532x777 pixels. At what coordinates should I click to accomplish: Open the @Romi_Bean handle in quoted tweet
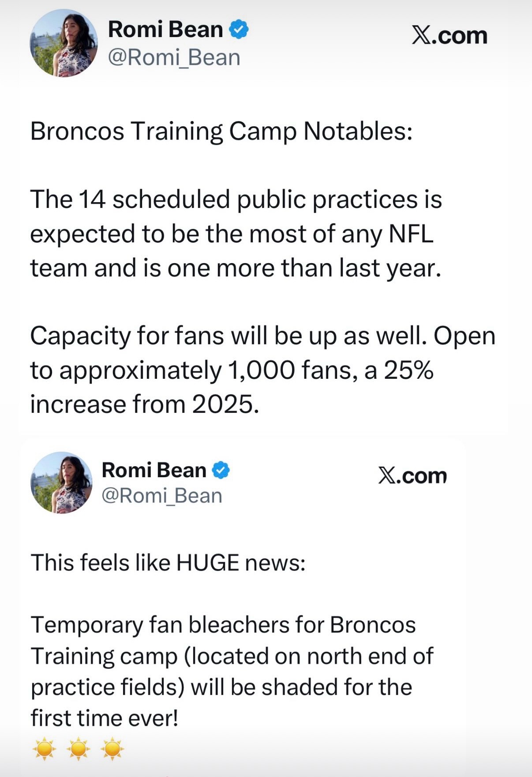[x=162, y=496]
